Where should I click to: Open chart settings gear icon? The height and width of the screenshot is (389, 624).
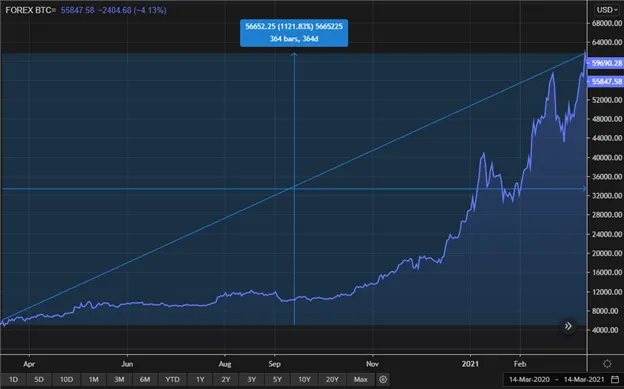607,364
